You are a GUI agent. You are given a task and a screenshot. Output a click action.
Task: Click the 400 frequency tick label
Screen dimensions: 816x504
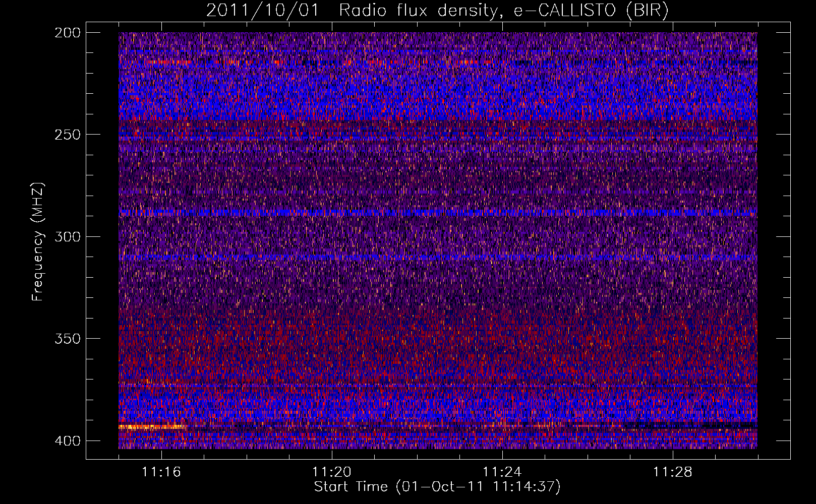67,441
